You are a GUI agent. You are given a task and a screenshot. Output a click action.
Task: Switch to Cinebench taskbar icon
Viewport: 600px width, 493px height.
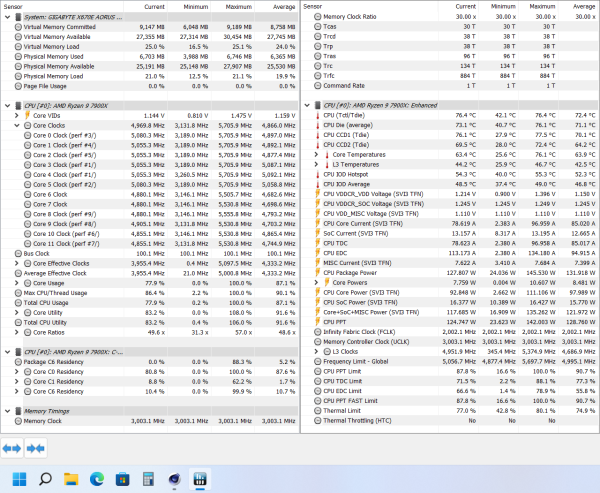tap(174, 479)
